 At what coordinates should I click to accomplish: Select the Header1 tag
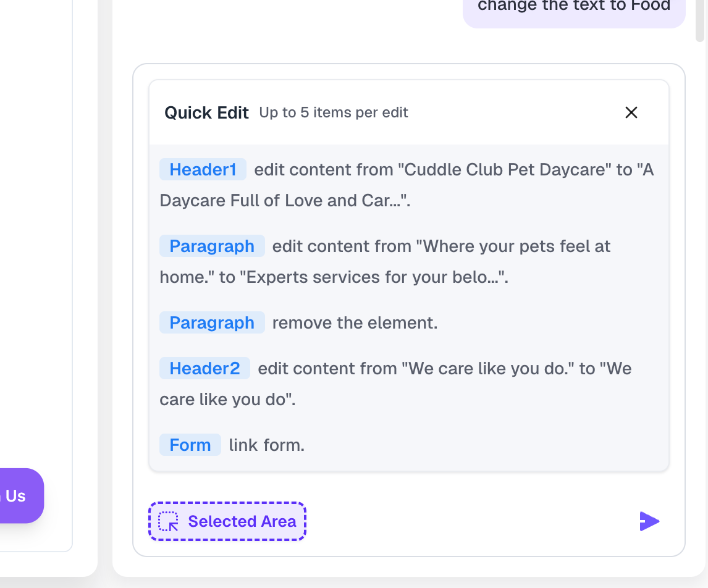pos(203,170)
